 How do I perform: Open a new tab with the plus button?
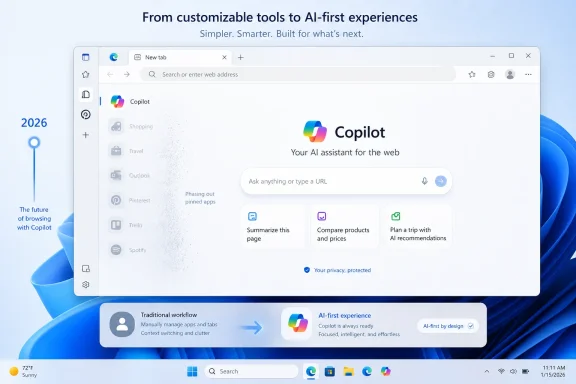coord(241,57)
